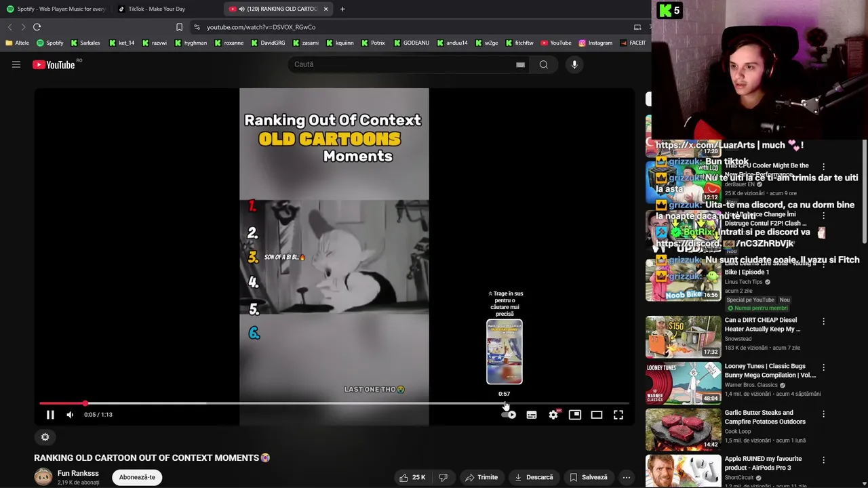The width and height of the screenshot is (868, 488).
Task: Open the Garlic Butter Steaks thumbnail
Action: 683,429
